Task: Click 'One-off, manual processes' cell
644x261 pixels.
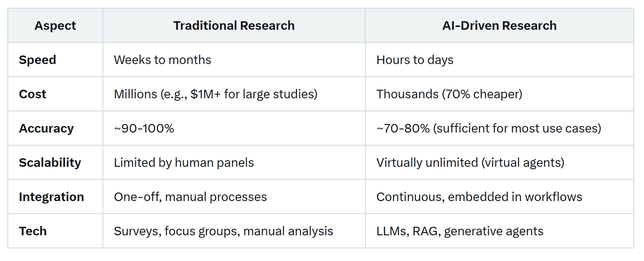Action: 190,197
